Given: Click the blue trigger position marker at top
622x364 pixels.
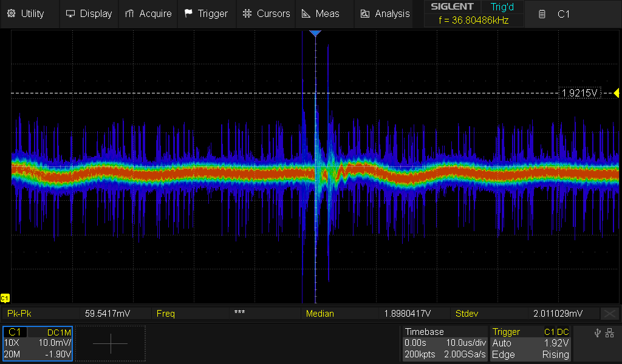Looking at the screenshot, I should point(315,33).
